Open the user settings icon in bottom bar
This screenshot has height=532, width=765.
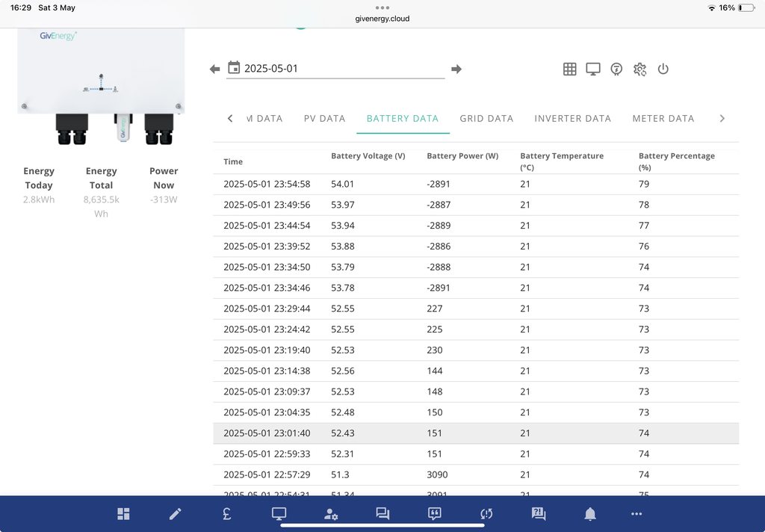click(x=331, y=513)
